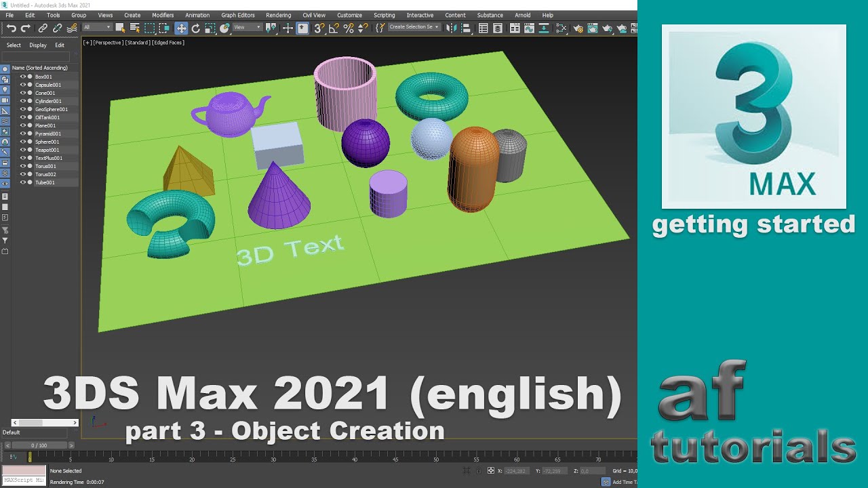Open the explorer Edit menu
This screenshot has width=868, height=488.
(60, 45)
